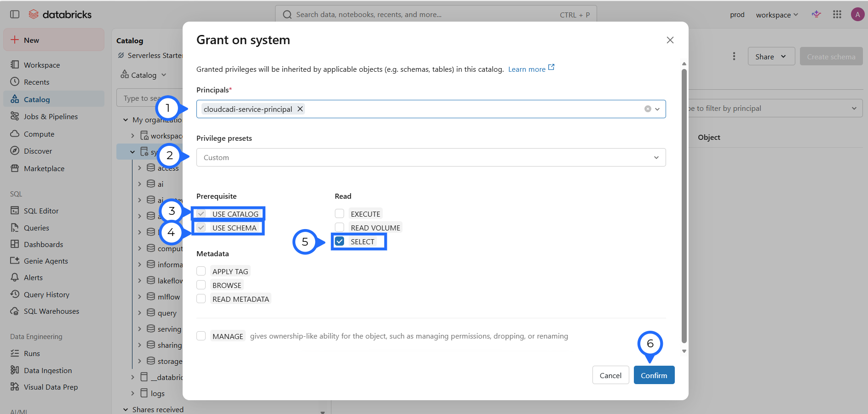Open Marketplace

click(x=54, y=168)
